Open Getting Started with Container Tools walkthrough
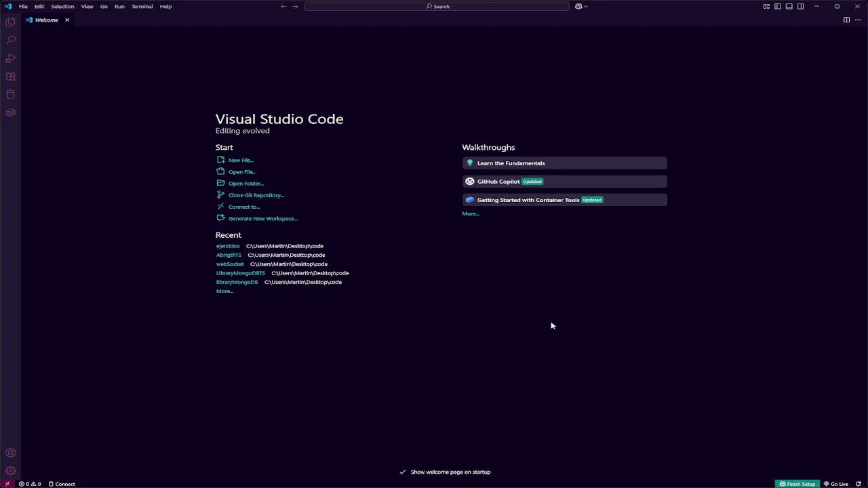 click(x=564, y=200)
